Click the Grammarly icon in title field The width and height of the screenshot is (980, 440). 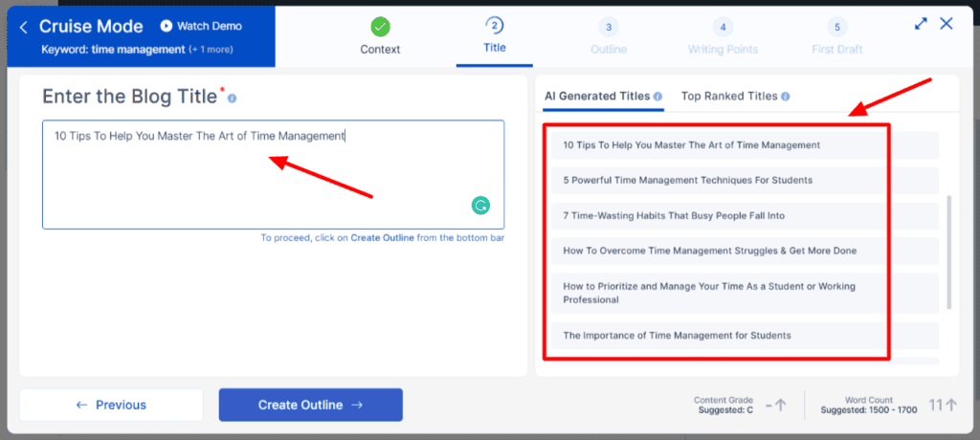pyautogui.click(x=480, y=205)
